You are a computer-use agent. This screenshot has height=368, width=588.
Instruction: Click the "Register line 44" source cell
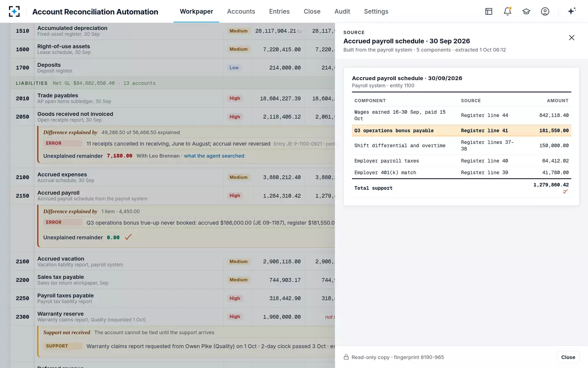coord(485,115)
